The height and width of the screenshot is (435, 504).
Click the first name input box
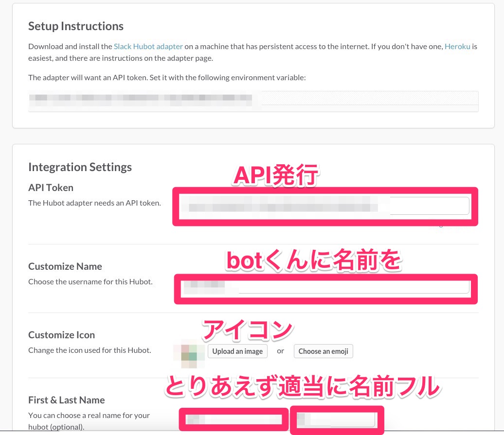231,419
